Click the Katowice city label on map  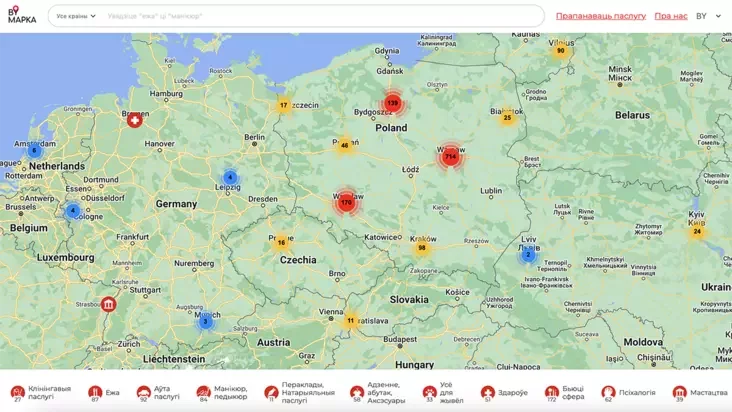381,237
